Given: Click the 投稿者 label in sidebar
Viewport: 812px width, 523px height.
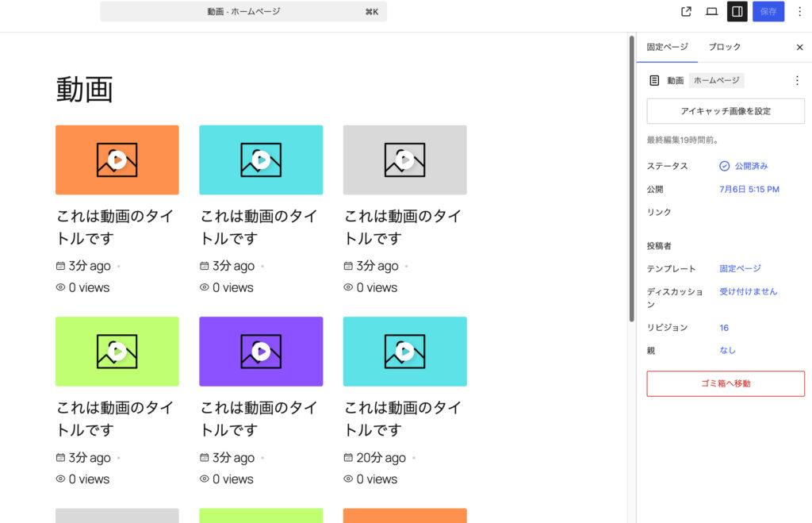Looking at the screenshot, I should tap(659, 246).
